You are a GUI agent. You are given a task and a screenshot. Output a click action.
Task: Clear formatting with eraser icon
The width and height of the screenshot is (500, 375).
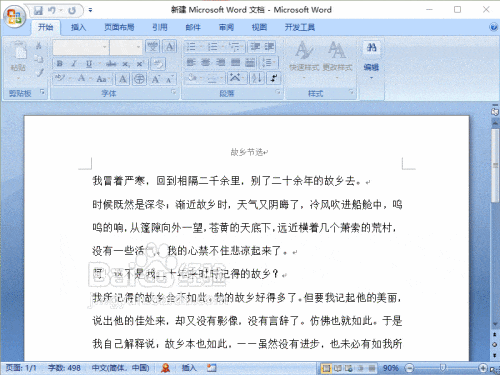coord(158,64)
